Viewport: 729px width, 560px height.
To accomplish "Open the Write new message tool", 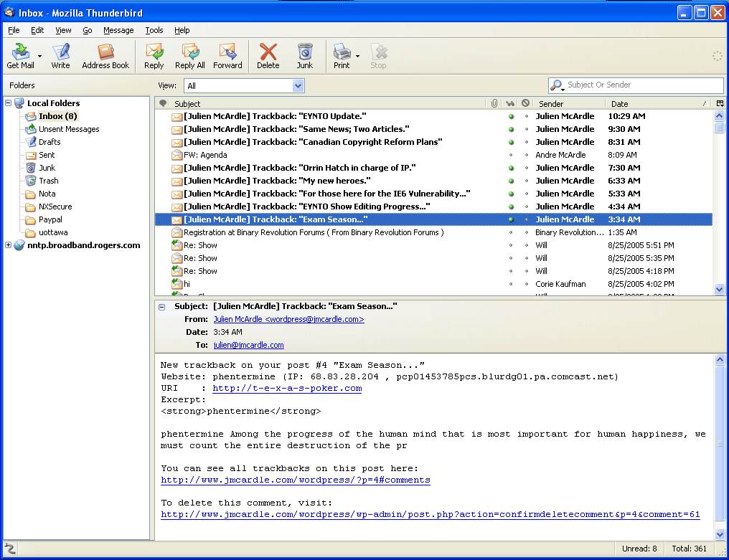I will pyautogui.click(x=60, y=56).
